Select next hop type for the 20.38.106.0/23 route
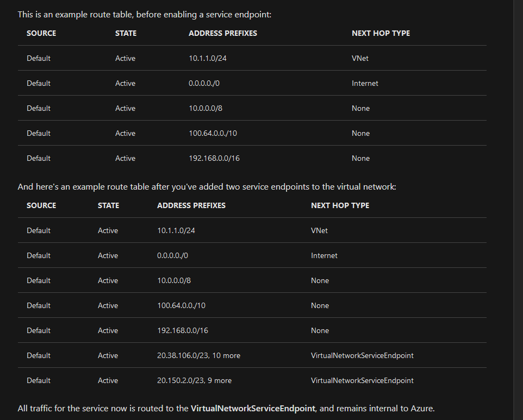This screenshot has width=523, height=420. click(x=362, y=355)
